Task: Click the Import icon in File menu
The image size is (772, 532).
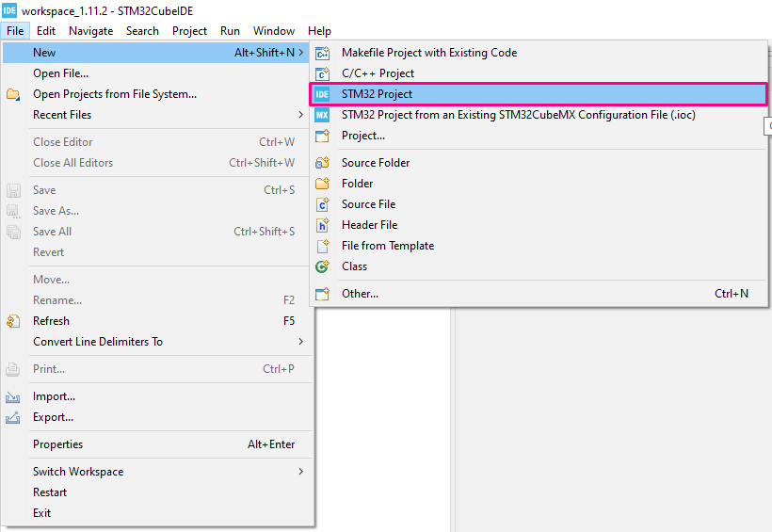Action: point(13,397)
